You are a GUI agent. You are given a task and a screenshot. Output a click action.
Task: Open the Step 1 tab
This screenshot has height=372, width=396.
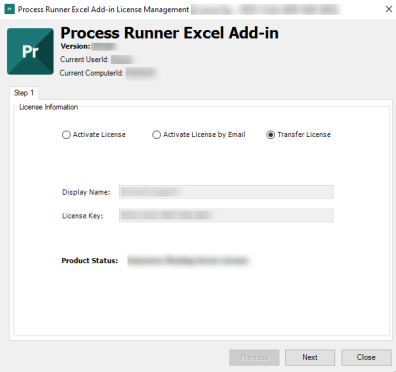(x=24, y=93)
